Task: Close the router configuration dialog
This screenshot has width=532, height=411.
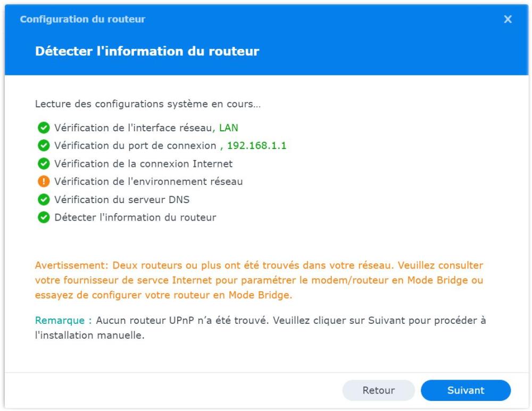Action: pyautogui.click(x=508, y=19)
